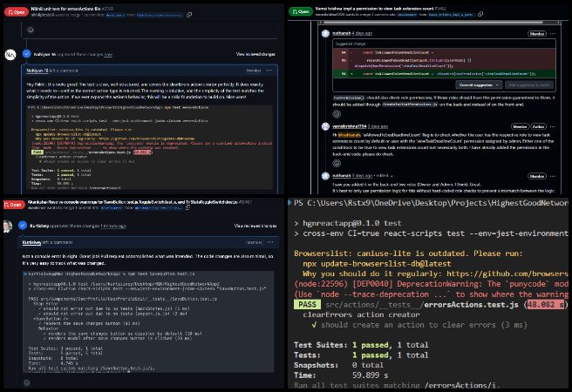The height and width of the screenshot is (392, 572).
Task: Click the Member badge on vamsikrishna1704's comment
Action: (x=520, y=126)
